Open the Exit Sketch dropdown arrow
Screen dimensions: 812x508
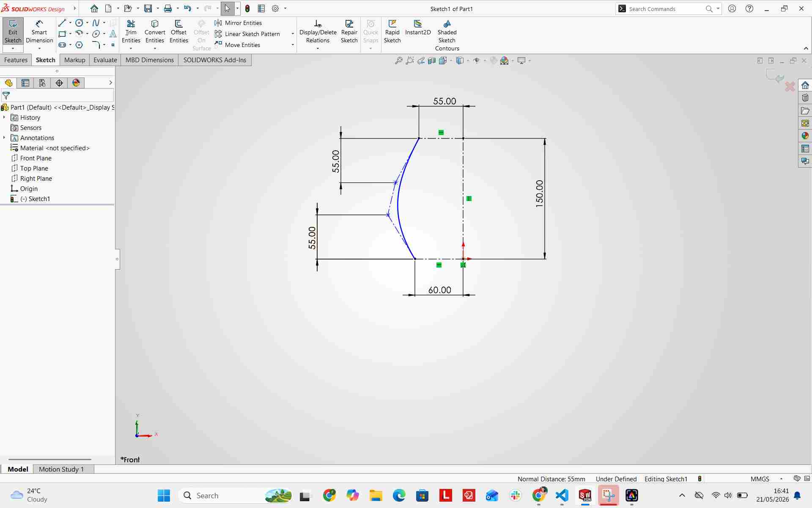point(13,48)
